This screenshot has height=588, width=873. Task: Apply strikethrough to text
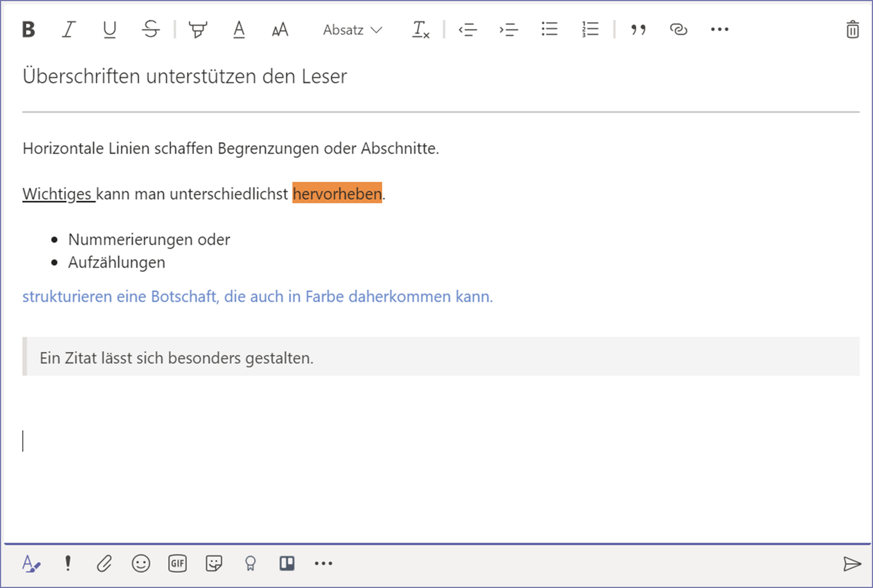(x=151, y=30)
